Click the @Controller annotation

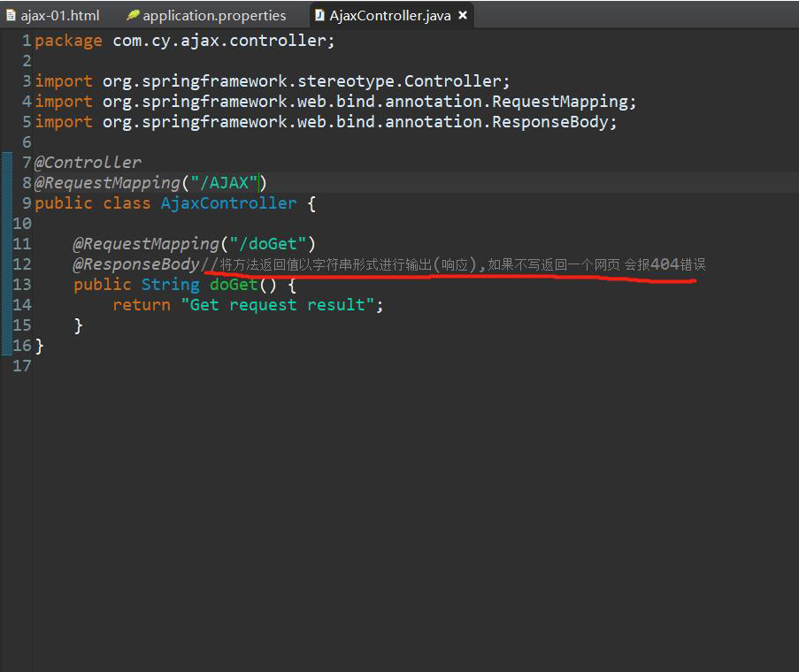tap(88, 163)
